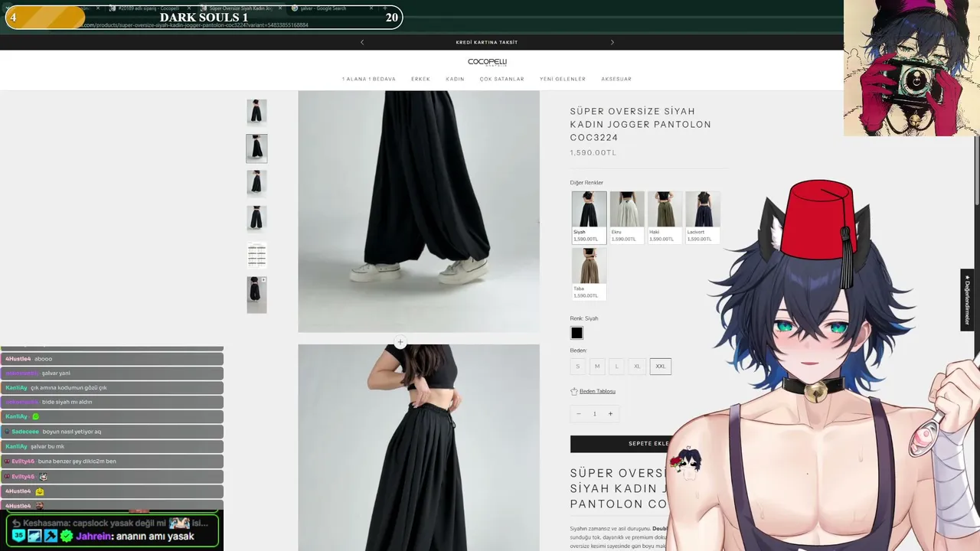Switch to the Süper Oversize Siyah Kadın tab
The width and height of the screenshot is (980, 551).
click(x=241, y=8)
